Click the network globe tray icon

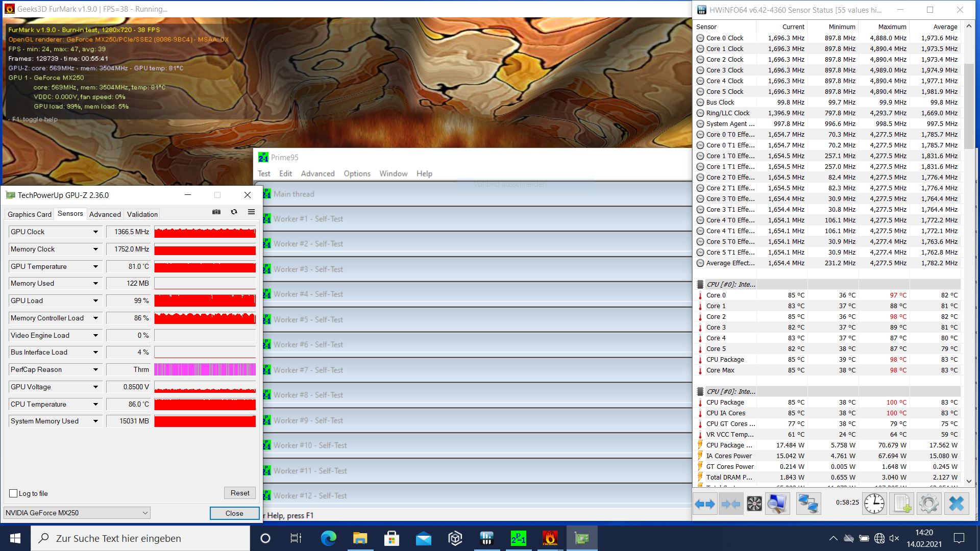(x=879, y=538)
